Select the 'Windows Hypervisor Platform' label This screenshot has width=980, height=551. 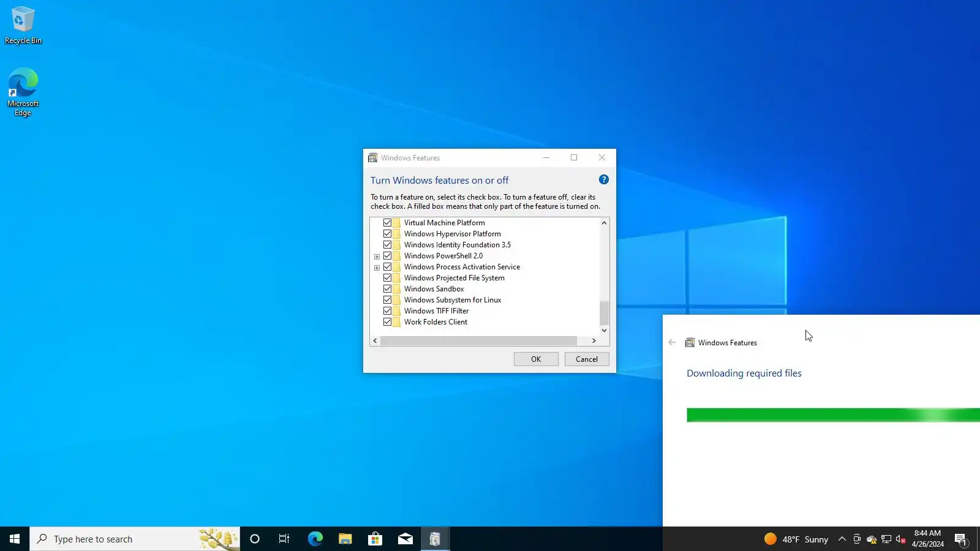[x=453, y=234]
